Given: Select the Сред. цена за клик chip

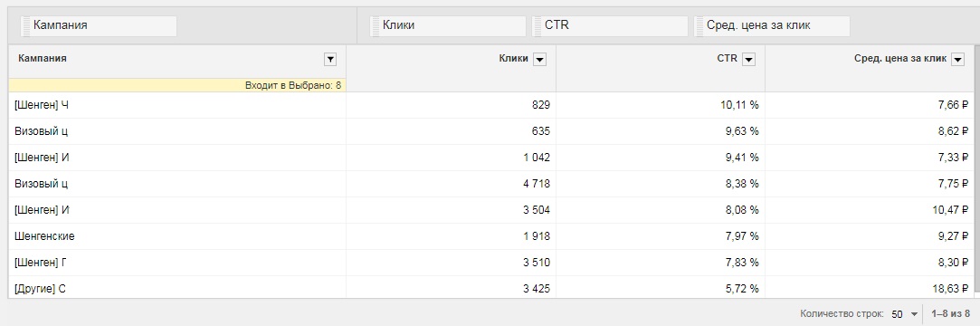Looking at the screenshot, I should 772,25.
